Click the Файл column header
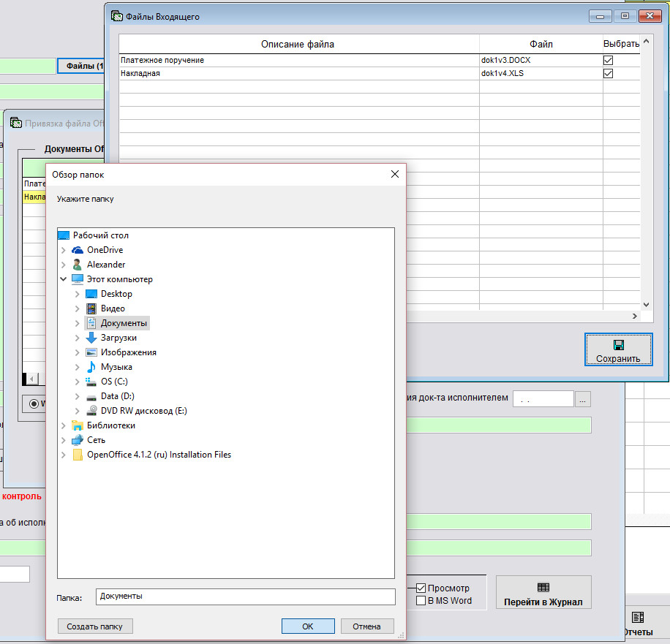Image resolution: width=670 pixels, height=644 pixels. click(541, 44)
